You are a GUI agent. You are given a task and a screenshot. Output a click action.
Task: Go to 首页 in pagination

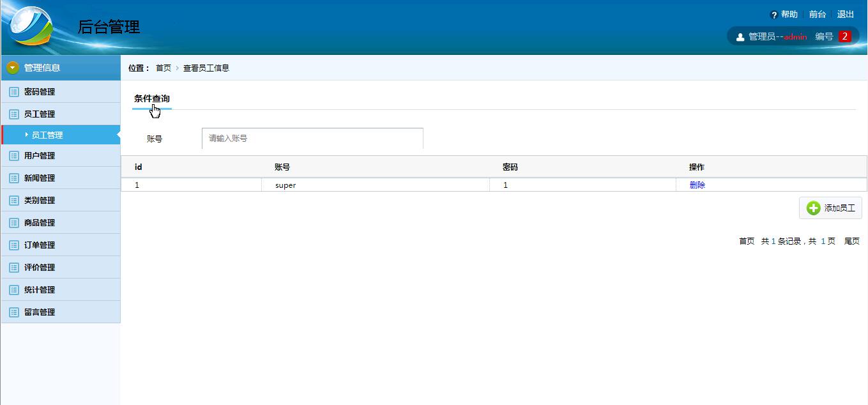pyautogui.click(x=747, y=241)
